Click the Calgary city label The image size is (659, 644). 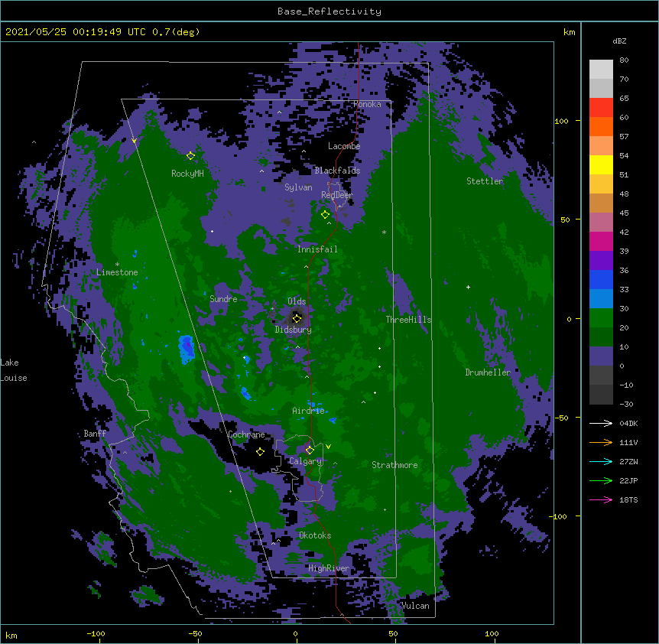pos(305,461)
